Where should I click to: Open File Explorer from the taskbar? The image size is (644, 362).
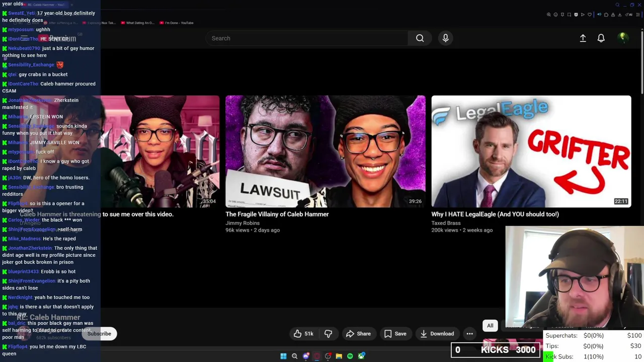[339, 356]
